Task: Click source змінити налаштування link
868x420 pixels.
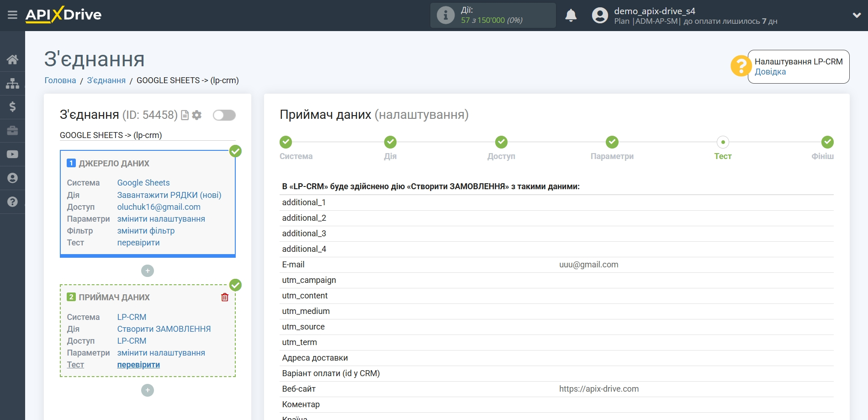Action: point(161,219)
